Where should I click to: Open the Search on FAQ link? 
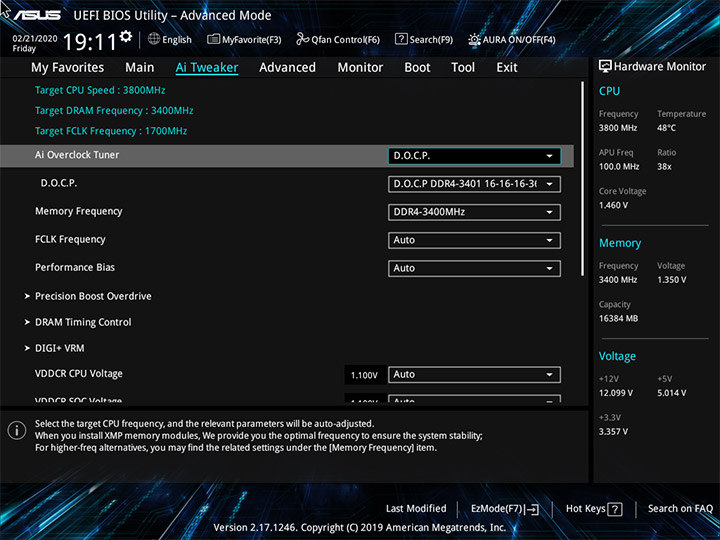[680, 508]
